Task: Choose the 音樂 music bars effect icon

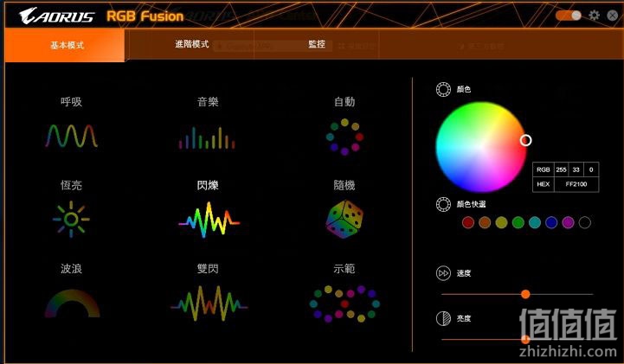Action: point(207,137)
